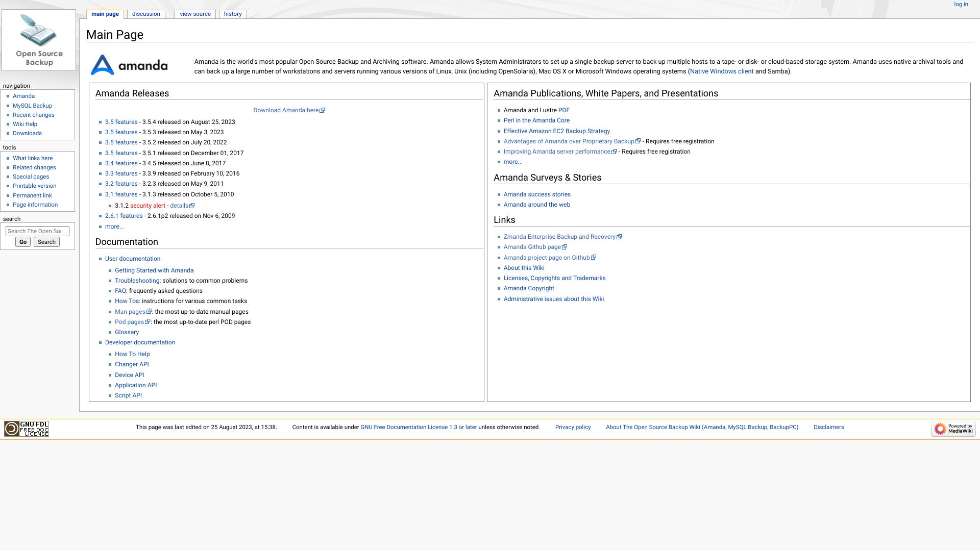
Task: Open the Glossary link
Action: 127,333
